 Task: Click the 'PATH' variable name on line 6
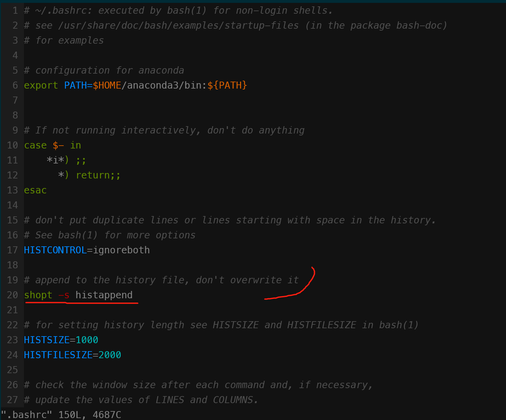click(75, 85)
